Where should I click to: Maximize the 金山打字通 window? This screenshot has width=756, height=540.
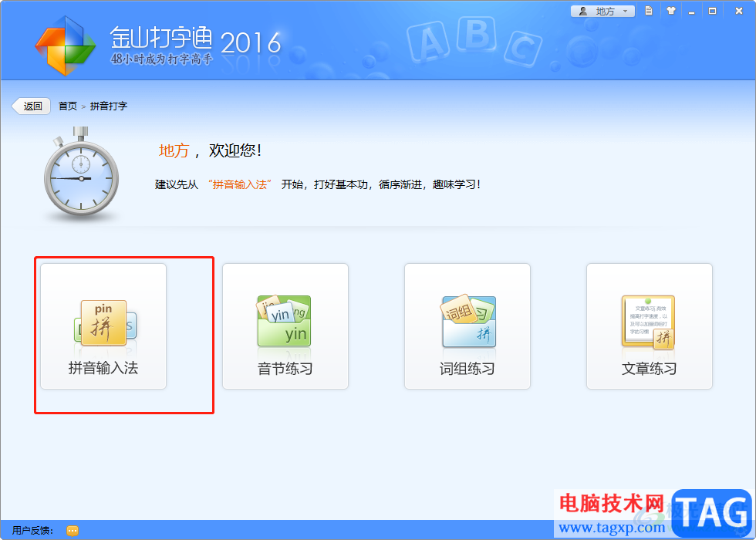pyautogui.click(x=712, y=11)
